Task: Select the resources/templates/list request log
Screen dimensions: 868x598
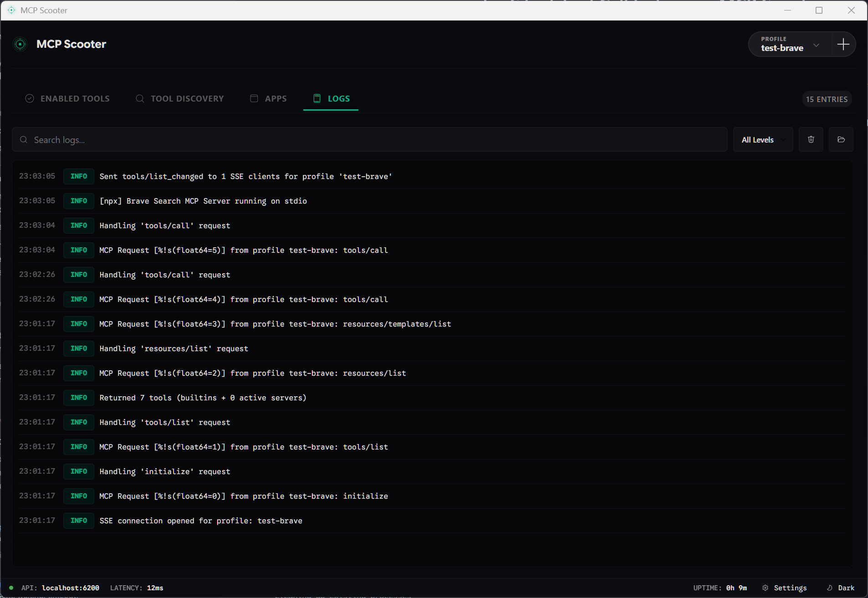Action: point(432,324)
